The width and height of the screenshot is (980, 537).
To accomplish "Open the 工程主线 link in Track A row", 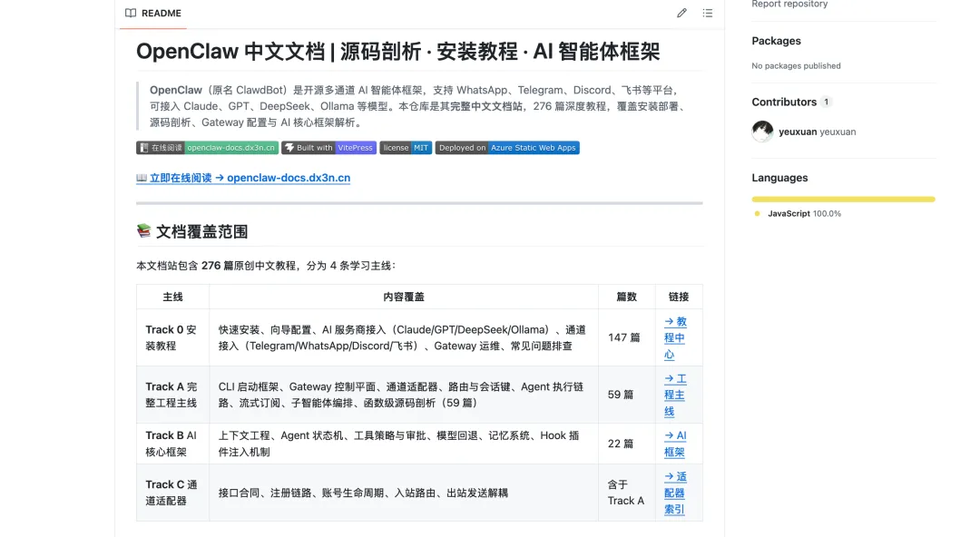I will coord(675,395).
